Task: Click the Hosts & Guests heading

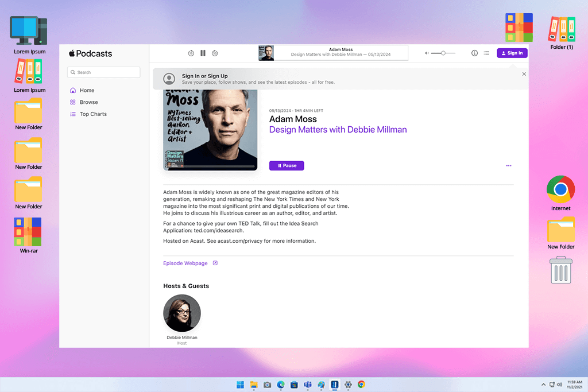Action: tap(186, 286)
